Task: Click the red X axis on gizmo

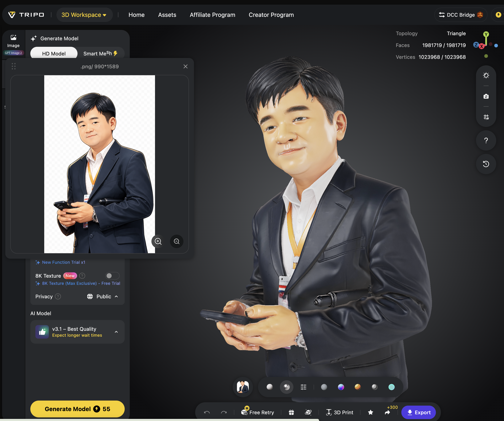Action: pyautogui.click(x=481, y=46)
